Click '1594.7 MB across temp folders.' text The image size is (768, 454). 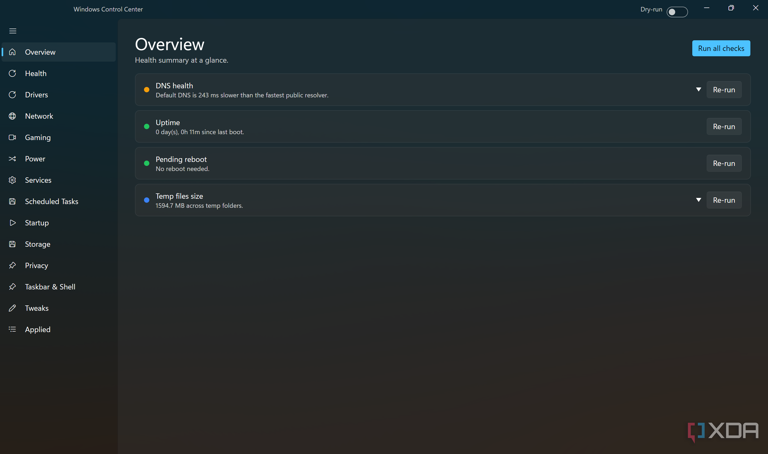(199, 206)
